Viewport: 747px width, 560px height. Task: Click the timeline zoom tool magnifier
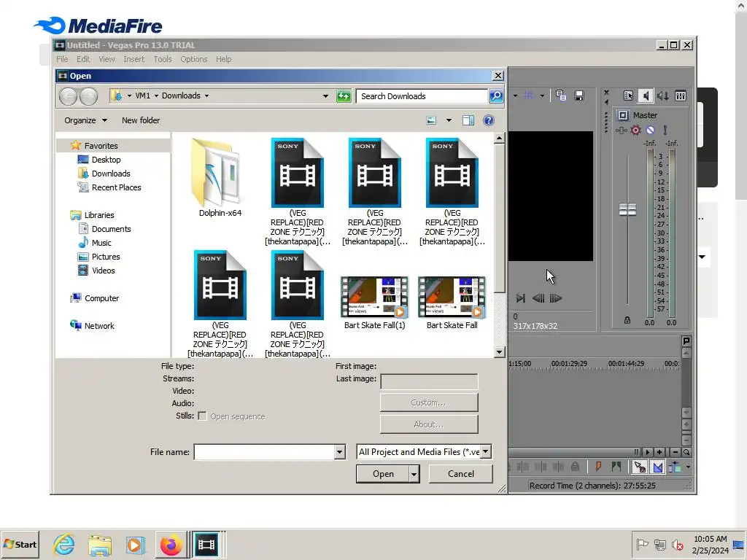tap(686, 452)
